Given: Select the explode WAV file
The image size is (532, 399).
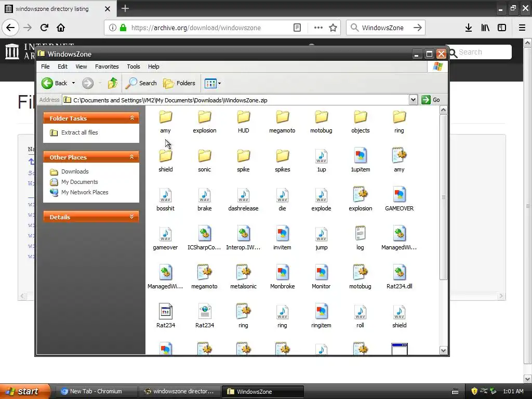Looking at the screenshot, I should 321,199.
